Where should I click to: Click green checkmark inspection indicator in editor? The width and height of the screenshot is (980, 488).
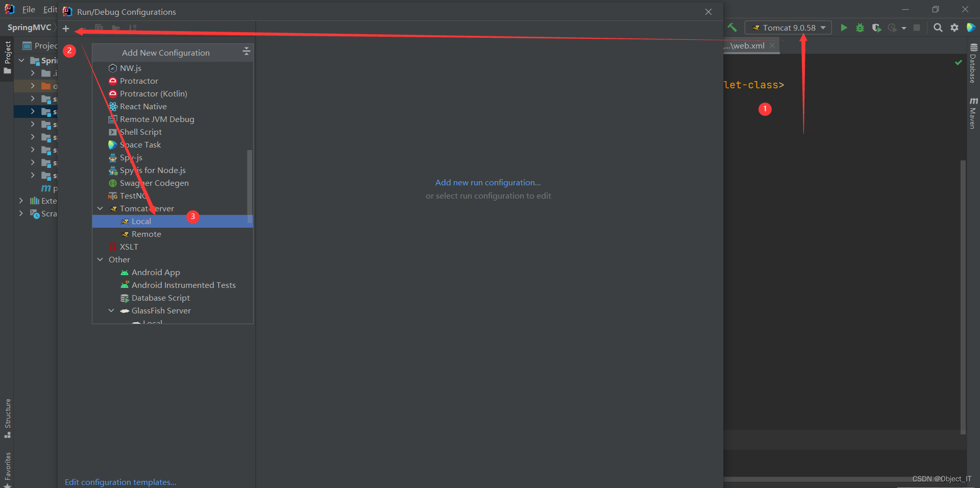[958, 62]
